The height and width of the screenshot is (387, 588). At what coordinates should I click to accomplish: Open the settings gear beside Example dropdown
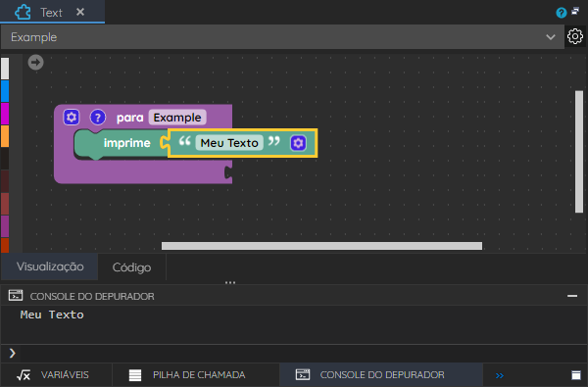click(575, 36)
